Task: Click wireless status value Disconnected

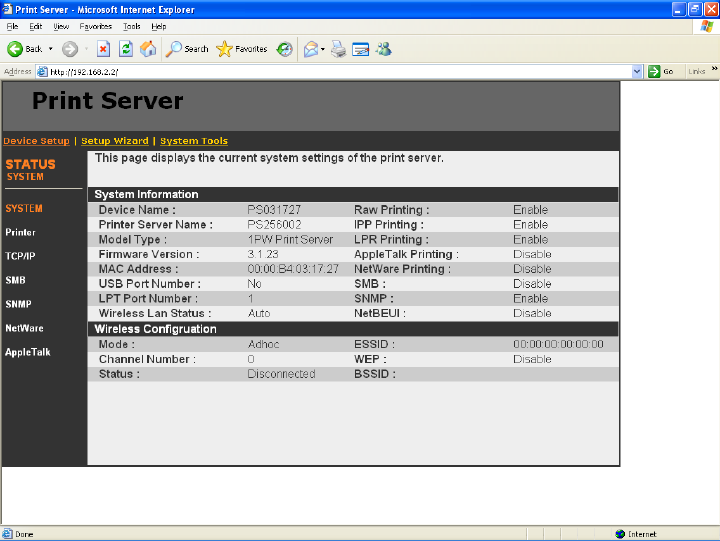Action: coord(281,374)
